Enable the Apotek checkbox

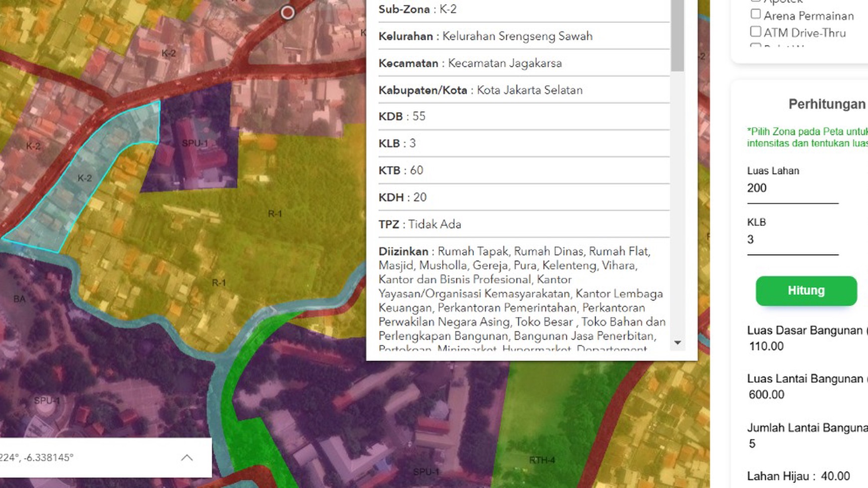(755, 1)
